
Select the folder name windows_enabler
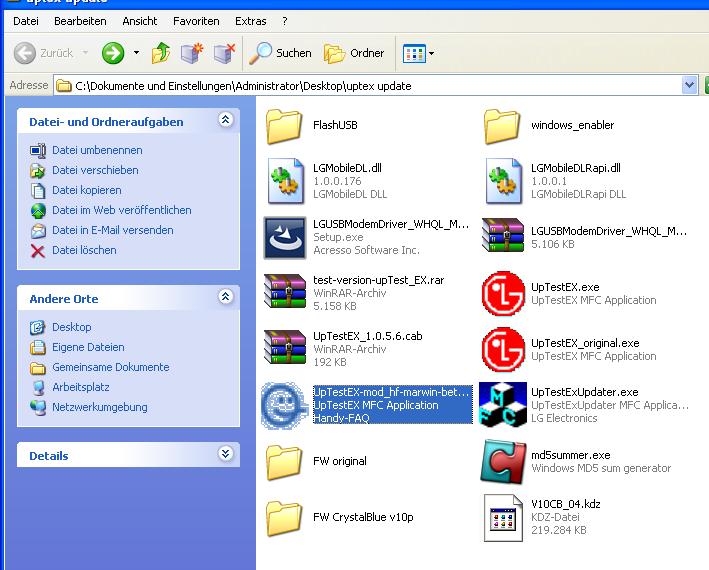[572, 125]
